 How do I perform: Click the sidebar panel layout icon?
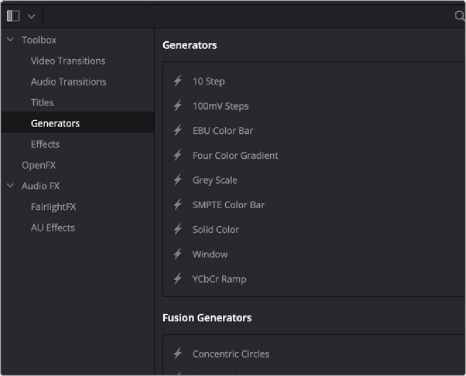13,16
